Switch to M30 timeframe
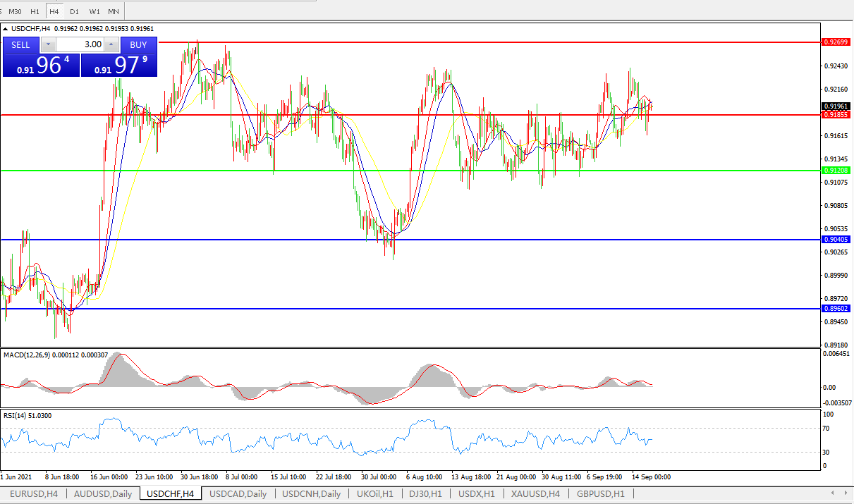Screen dimensions: 854x504 pos(16,11)
